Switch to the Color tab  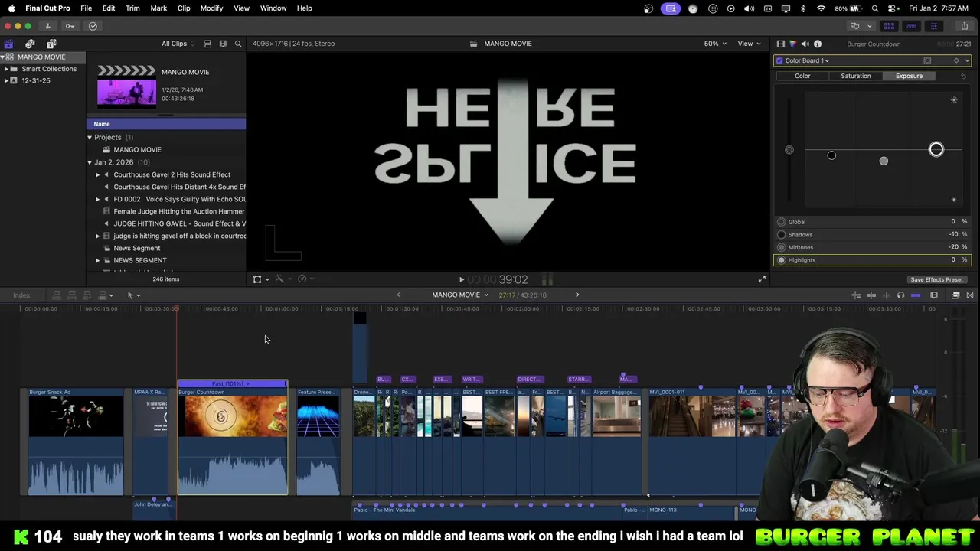(x=802, y=76)
